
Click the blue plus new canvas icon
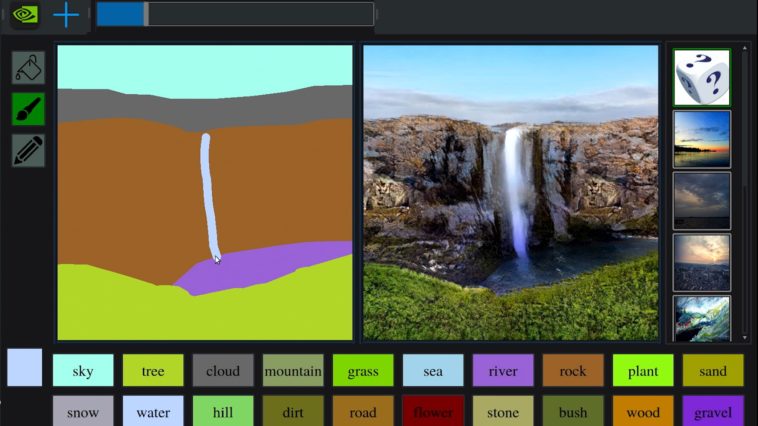coord(66,15)
